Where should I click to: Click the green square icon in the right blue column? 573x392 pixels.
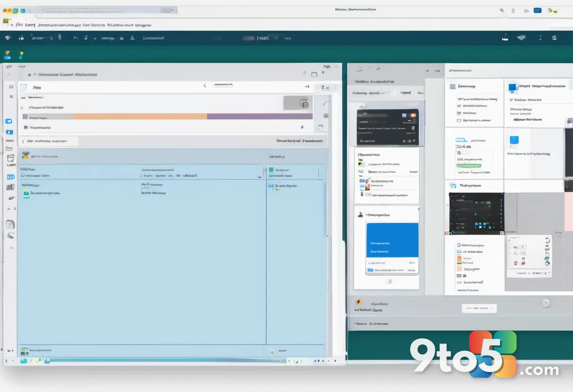(271, 170)
